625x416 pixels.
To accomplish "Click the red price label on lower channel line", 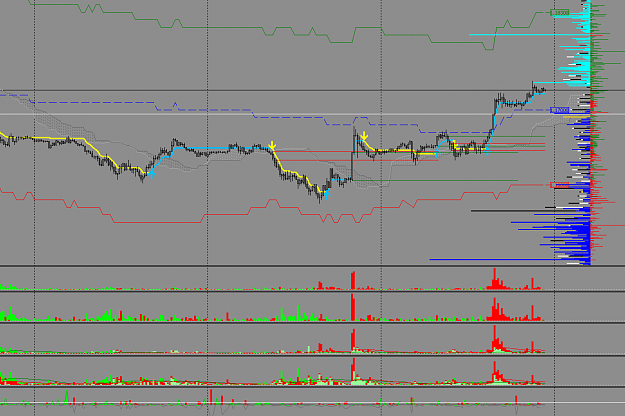I will tap(560, 185).
